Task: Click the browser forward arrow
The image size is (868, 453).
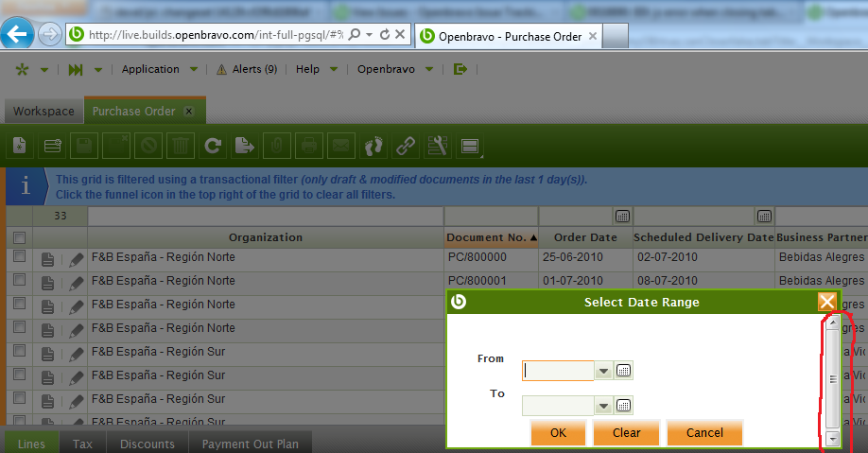Action: [49, 35]
